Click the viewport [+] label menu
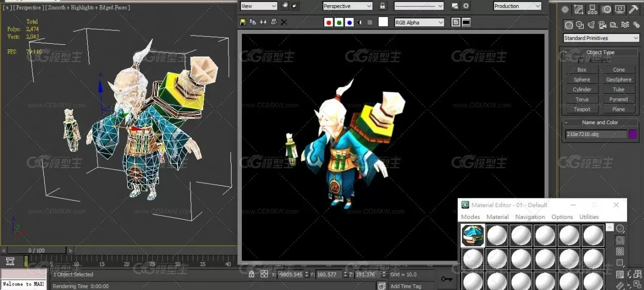The image size is (644, 290). coord(6,8)
